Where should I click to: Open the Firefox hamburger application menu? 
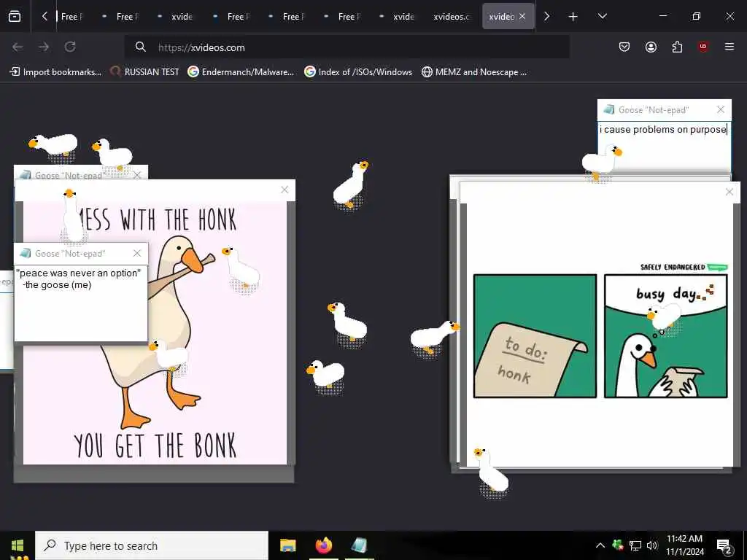729,47
